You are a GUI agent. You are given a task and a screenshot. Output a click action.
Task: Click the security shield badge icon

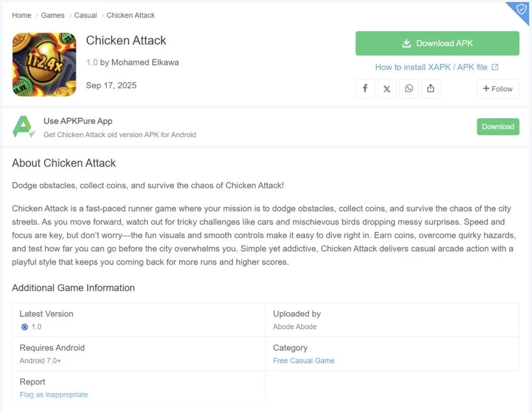(521, 10)
